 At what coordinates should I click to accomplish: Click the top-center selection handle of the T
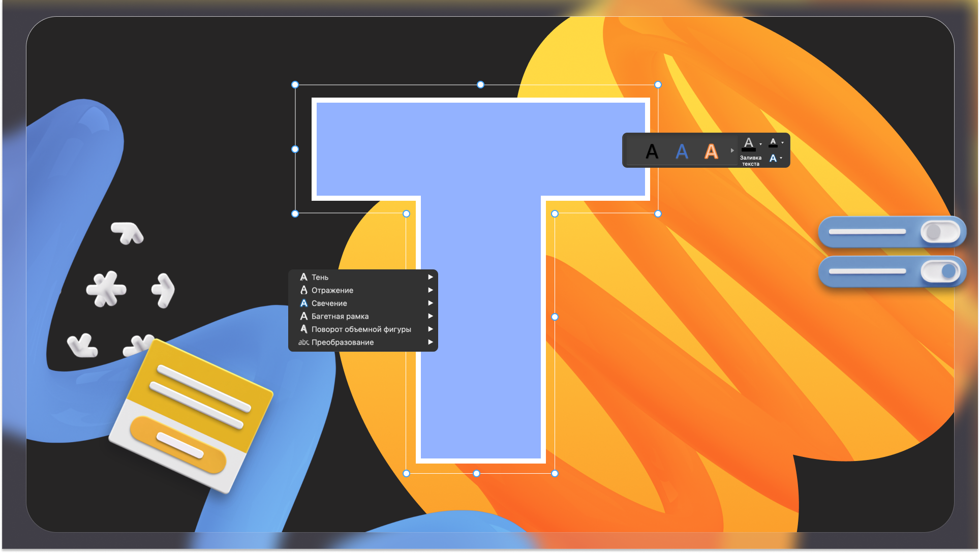[x=480, y=85]
